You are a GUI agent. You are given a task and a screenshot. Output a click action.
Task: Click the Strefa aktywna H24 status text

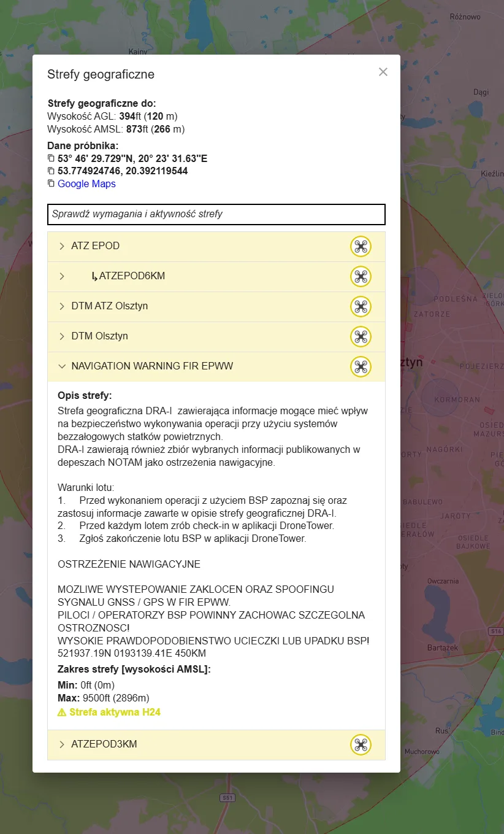coord(115,712)
